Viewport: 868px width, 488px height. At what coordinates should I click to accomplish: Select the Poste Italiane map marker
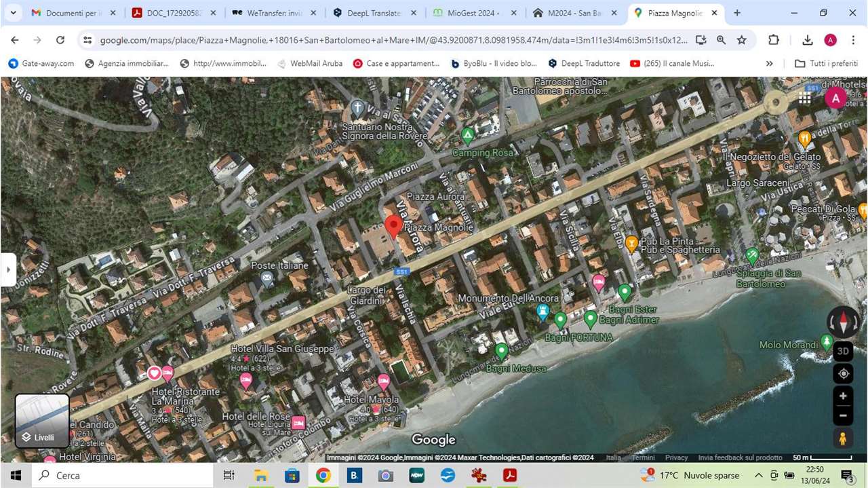267,278
